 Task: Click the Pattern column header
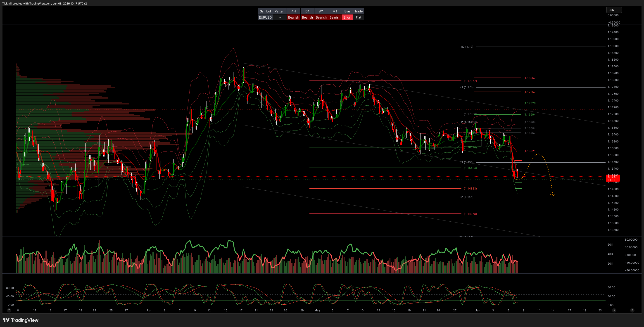click(280, 11)
